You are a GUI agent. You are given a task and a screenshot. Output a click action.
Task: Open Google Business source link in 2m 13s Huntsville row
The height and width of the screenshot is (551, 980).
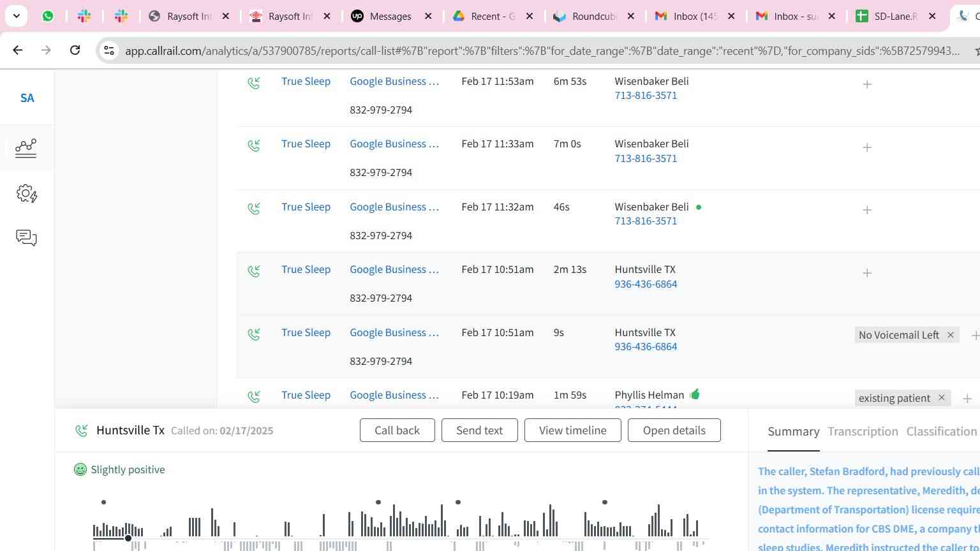coord(394,270)
